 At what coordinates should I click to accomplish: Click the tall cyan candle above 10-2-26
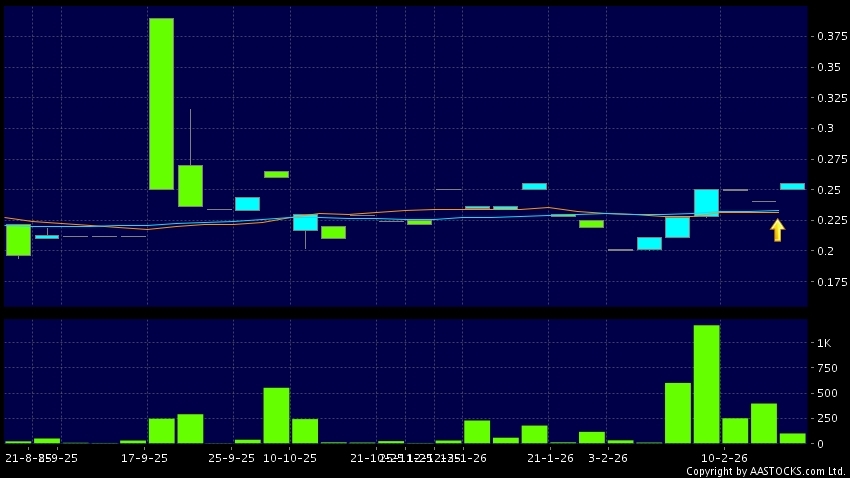coord(706,202)
